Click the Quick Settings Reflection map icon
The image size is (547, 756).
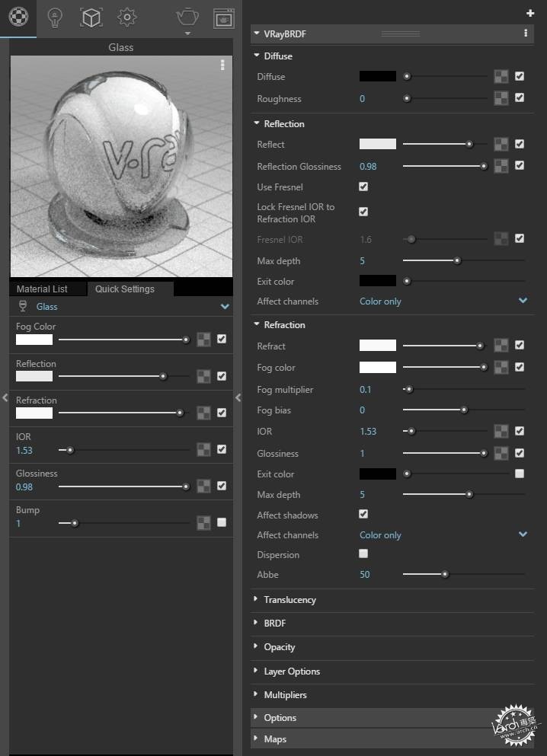(x=203, y=376)
